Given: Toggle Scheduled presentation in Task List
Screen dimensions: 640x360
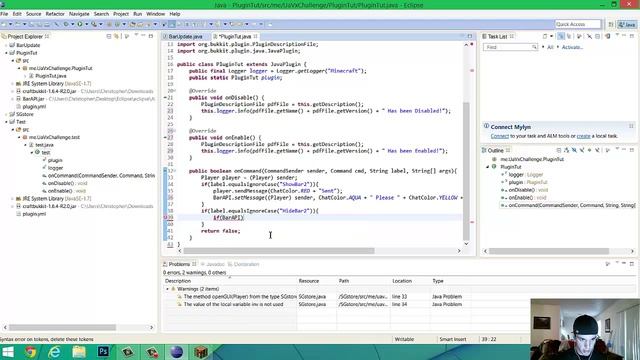Looking at the screenshot, I should pos(569,36).
